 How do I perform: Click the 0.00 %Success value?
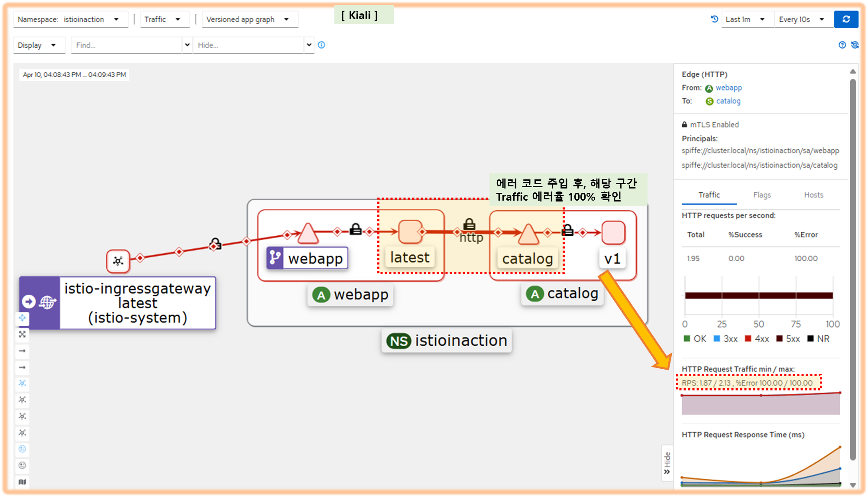click(x=736, y=258)
